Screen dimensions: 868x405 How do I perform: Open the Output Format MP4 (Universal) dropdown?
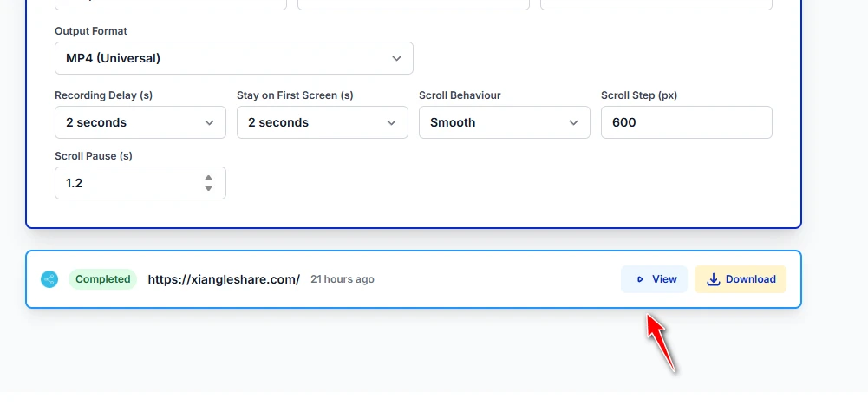tap(233, 59)
